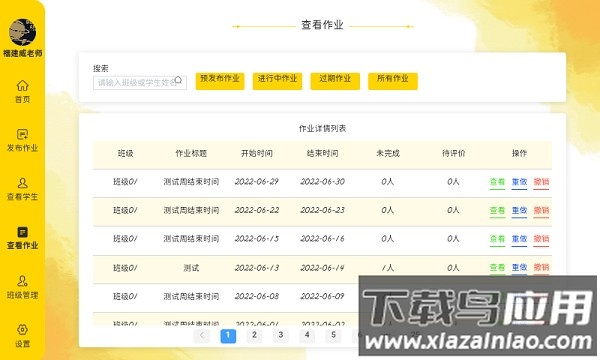Image resolution: width=600 pixels, height=360 pixels.
Task: Click the 作业标题 column header
Action: tap(191, 153)
